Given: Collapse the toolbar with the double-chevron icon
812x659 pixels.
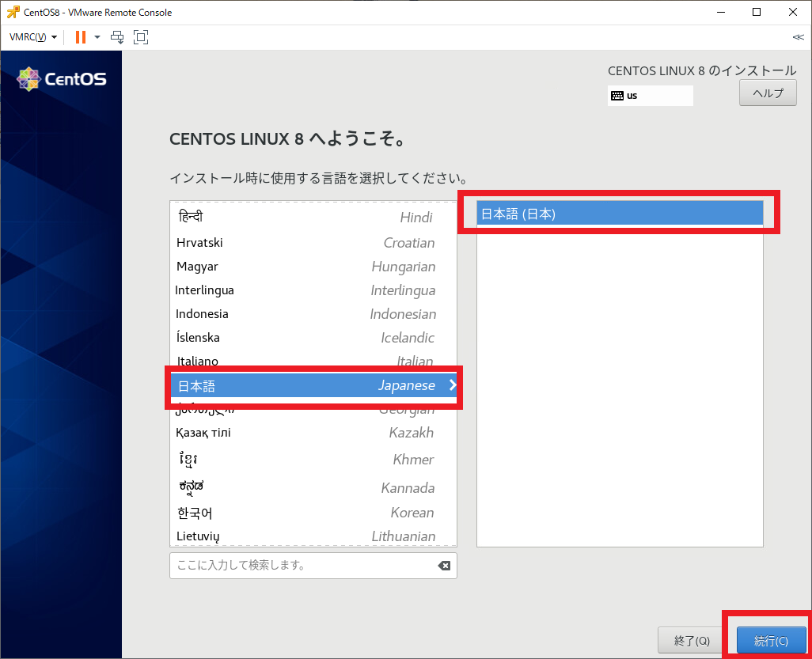Looking at the screenshot, I should pyautogui.click(x=798, y=36).
